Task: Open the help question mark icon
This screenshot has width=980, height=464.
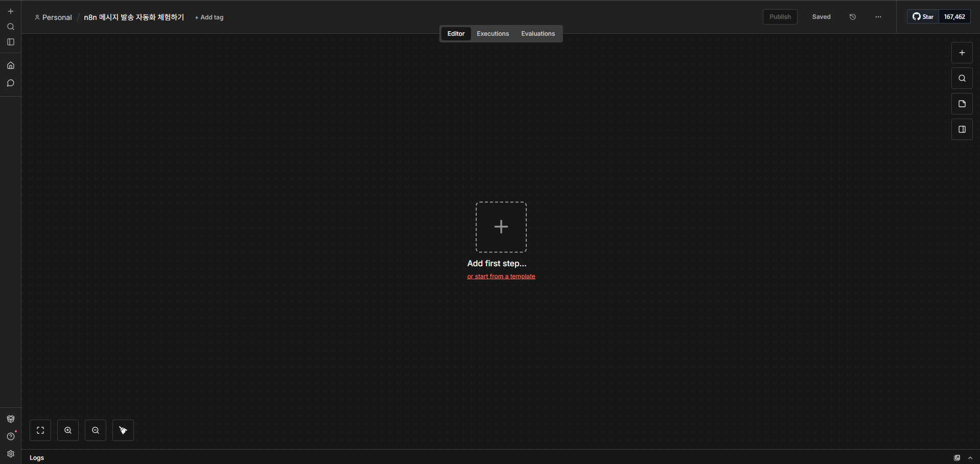Action: click(x=11, y=436)
